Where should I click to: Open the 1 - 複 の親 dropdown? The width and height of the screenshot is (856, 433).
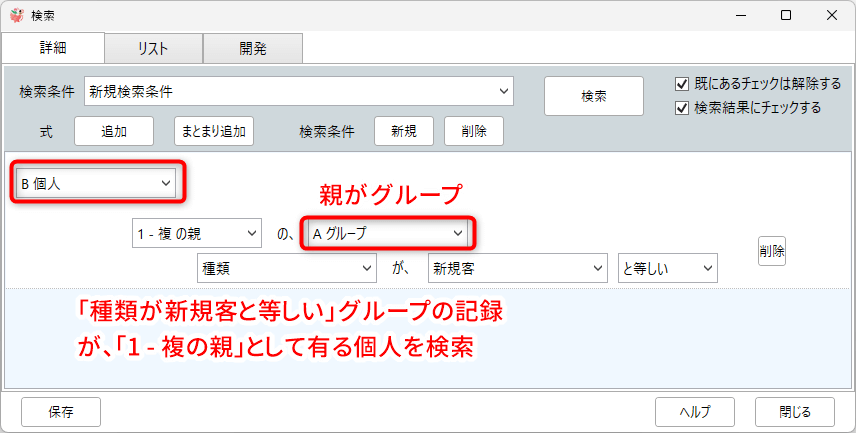pos(196,233)
